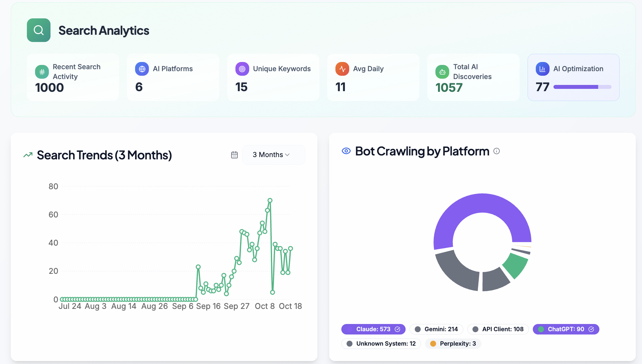Toggle the ChatGPT: 90 legend chip

pyautogui.click(x=566, y=329)
